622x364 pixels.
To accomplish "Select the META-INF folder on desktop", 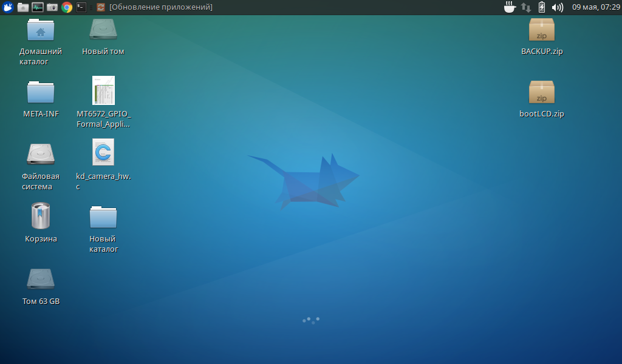I will 41,92.
